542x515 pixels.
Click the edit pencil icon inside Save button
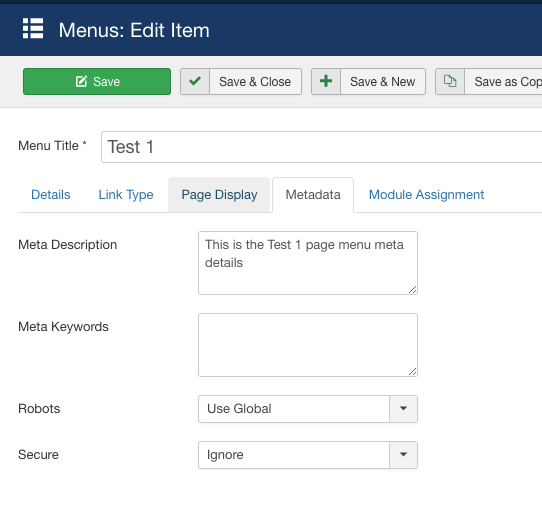point(82,82)
